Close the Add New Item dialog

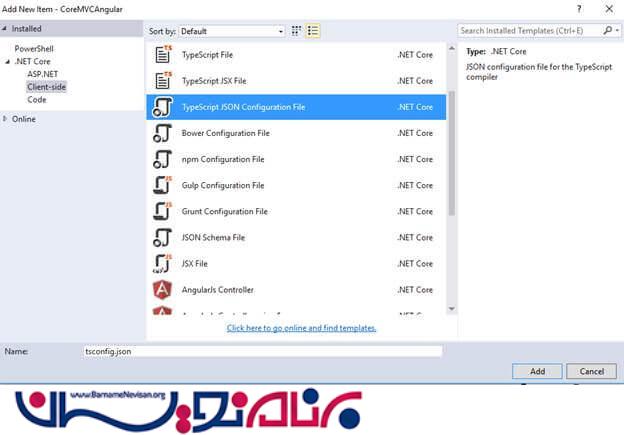pyautogui.click(x=609, y=9)
